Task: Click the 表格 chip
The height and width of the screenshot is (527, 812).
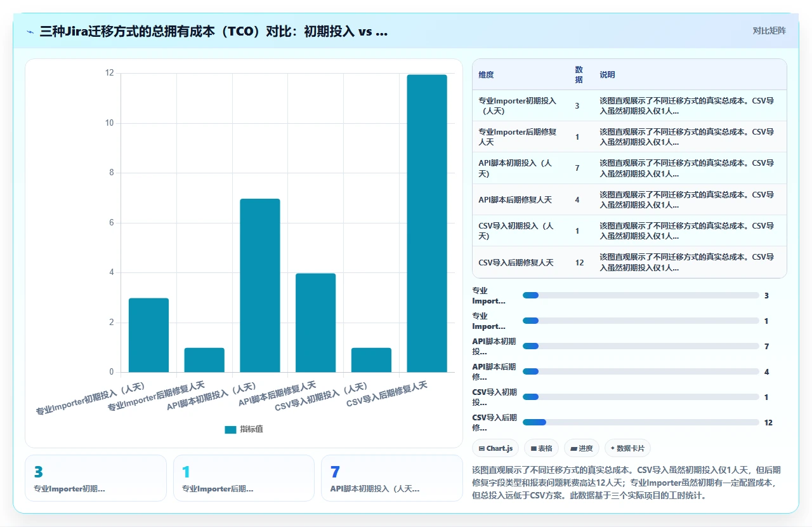Action: click(x=541, y=448)
